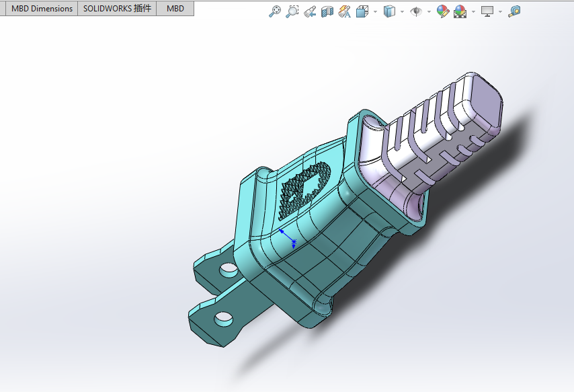This screenshot has height=392, width=574.
Task: Go back to the Previous View
Action: (309, 11)
